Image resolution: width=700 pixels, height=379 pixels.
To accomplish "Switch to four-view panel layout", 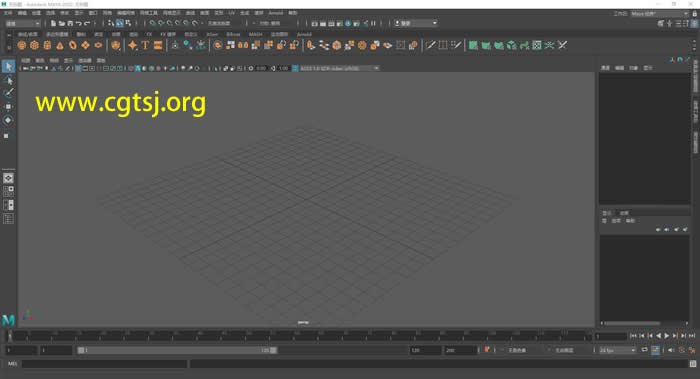I will pyautogui.click(x=8, y=192).
